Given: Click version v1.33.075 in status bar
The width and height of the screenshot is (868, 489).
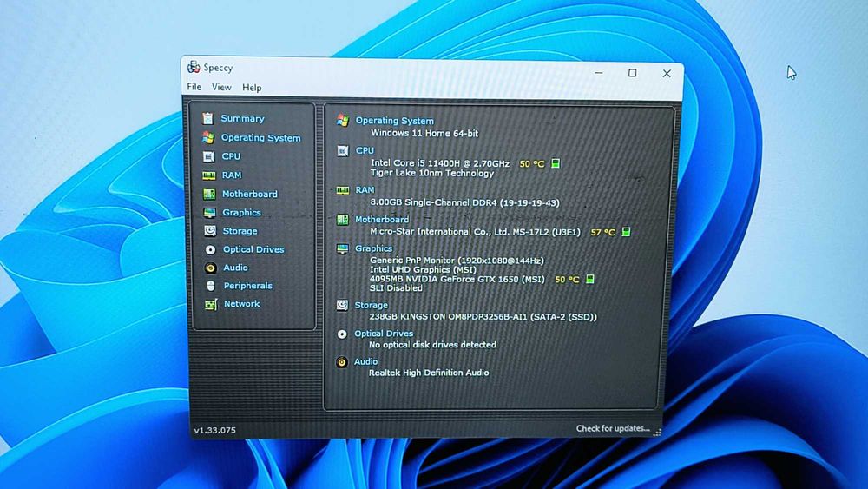Looking at the screenshot, I should point(214,430).
